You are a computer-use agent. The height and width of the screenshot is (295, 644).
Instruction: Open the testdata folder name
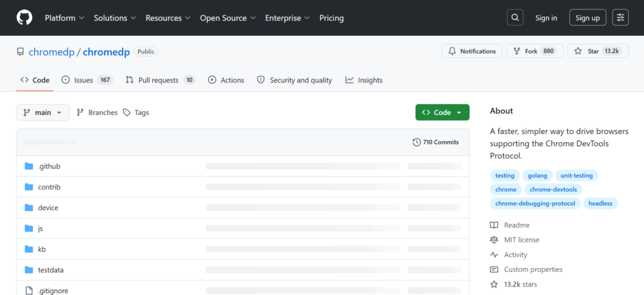click(x=51, y=270)
